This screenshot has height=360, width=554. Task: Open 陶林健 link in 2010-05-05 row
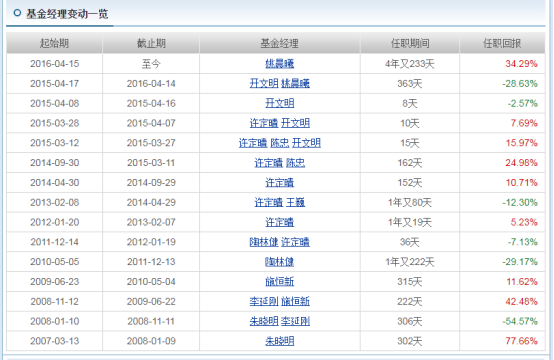(x=279, y=261)
